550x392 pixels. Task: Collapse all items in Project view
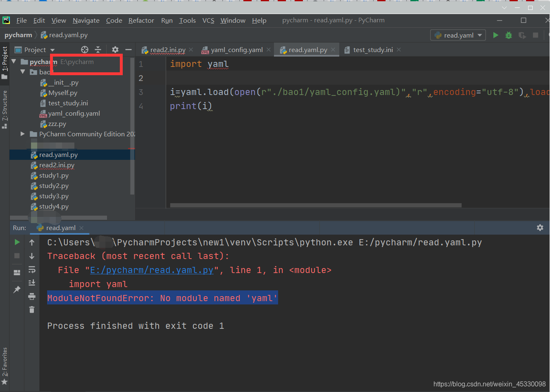point(98,49)
